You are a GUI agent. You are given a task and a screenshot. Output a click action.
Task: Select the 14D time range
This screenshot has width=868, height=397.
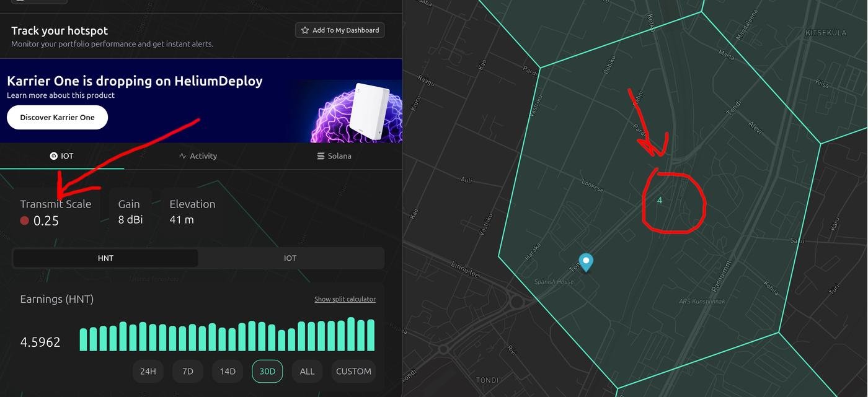point(228,372)
